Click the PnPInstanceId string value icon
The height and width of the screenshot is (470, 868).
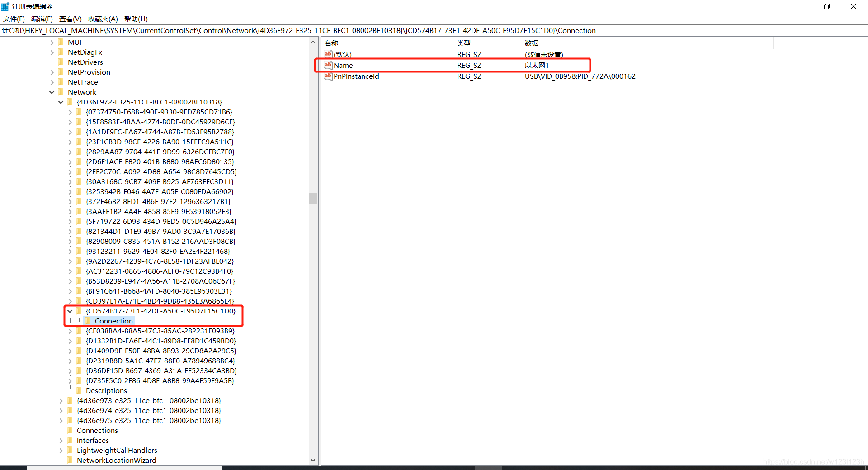328,76
